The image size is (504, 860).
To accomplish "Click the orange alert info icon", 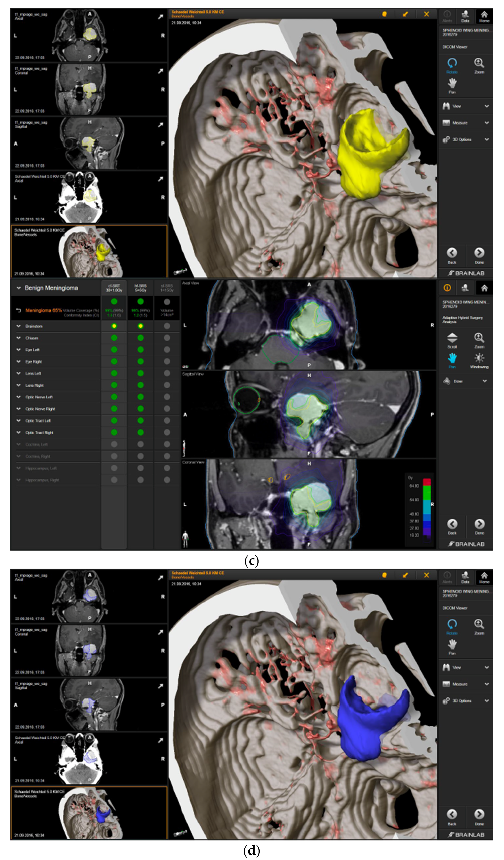I will 447,288.
